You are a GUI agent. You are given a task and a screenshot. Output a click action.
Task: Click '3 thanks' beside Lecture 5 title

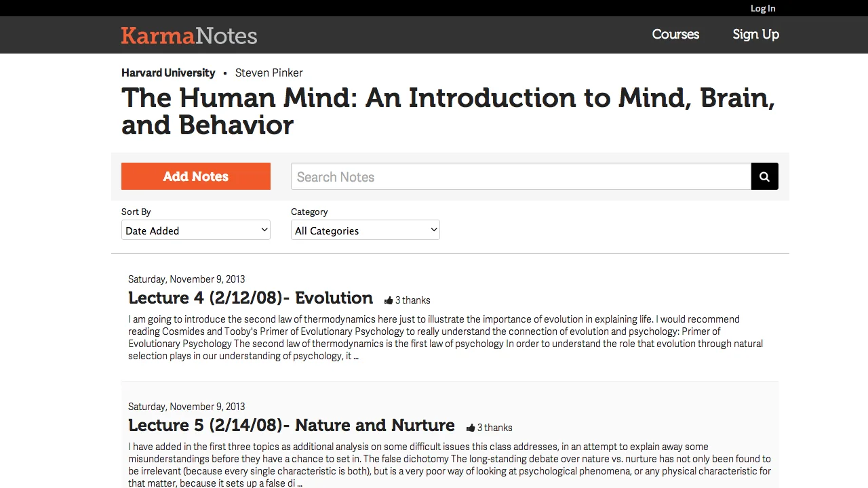(x=494, y=428)
